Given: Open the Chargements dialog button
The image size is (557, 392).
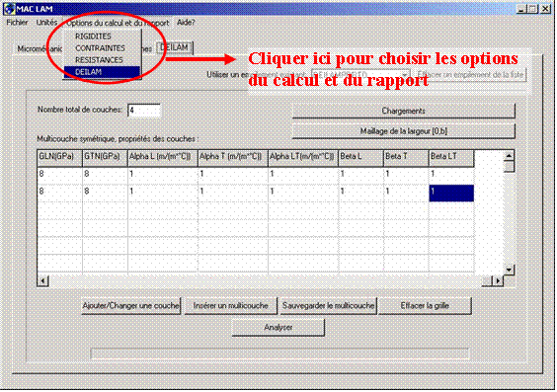Looking at the screenshot, I should 404,111.
